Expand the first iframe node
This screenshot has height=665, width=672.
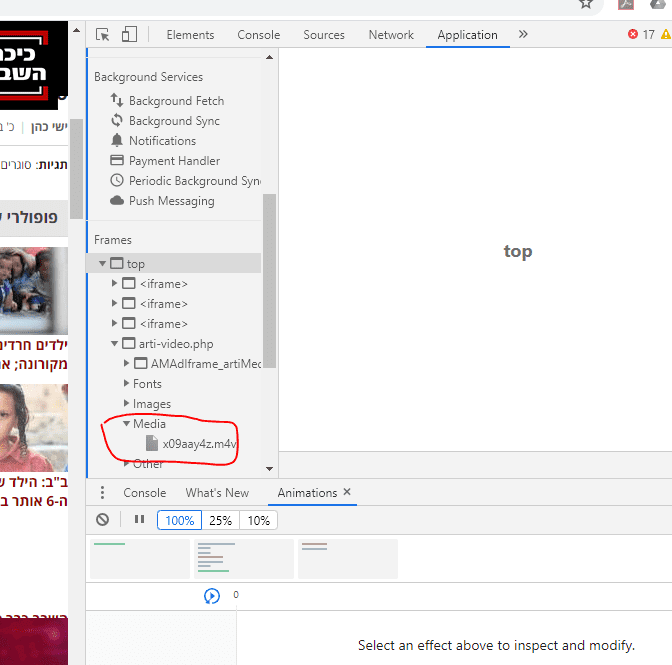(x=114, y=283)
